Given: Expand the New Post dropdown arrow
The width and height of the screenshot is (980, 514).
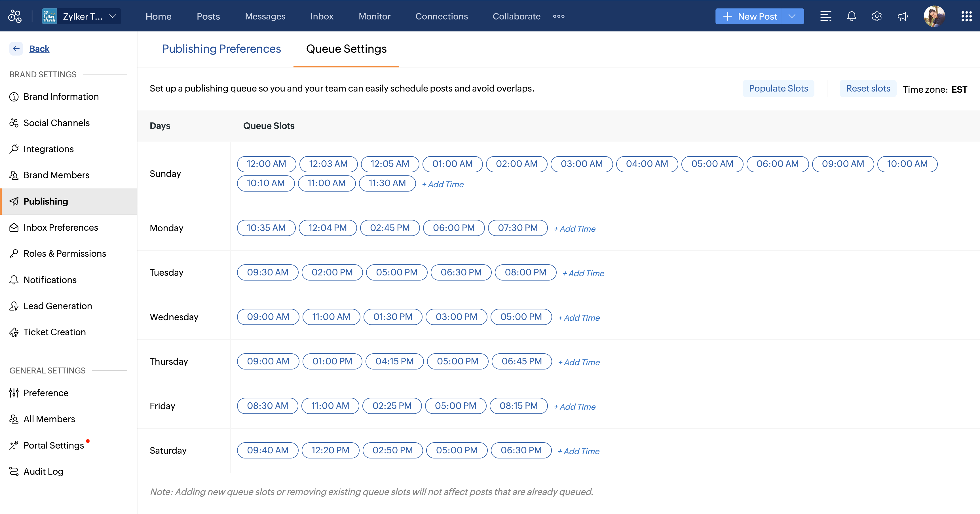Looking at the screenshot, I should coord(792,16).
